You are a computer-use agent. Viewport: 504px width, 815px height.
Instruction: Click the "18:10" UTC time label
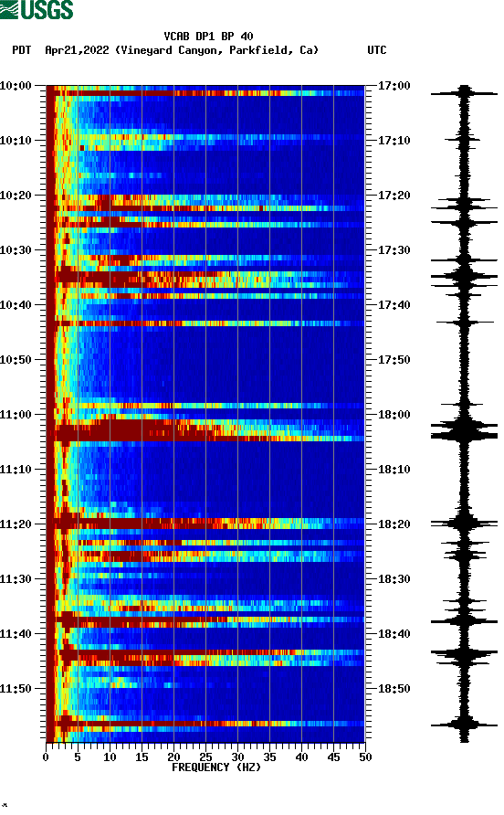pyautogui.click(x=394, y=470)
